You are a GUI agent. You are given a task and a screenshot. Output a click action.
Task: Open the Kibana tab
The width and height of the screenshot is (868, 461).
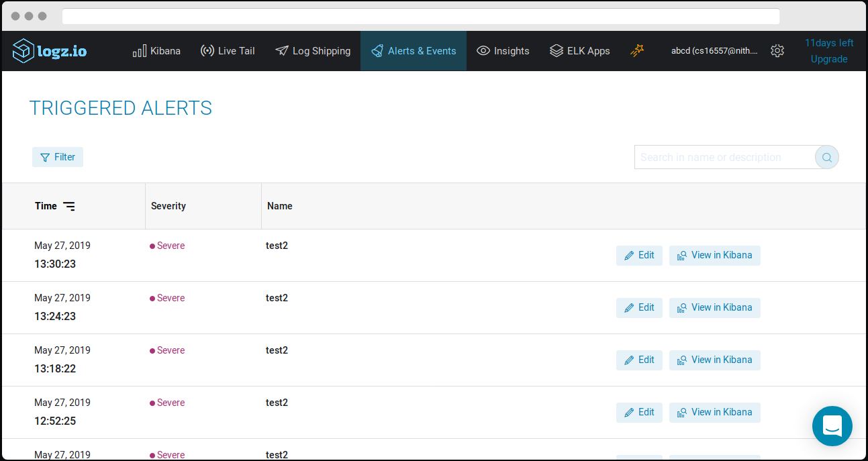coord(156,51)
